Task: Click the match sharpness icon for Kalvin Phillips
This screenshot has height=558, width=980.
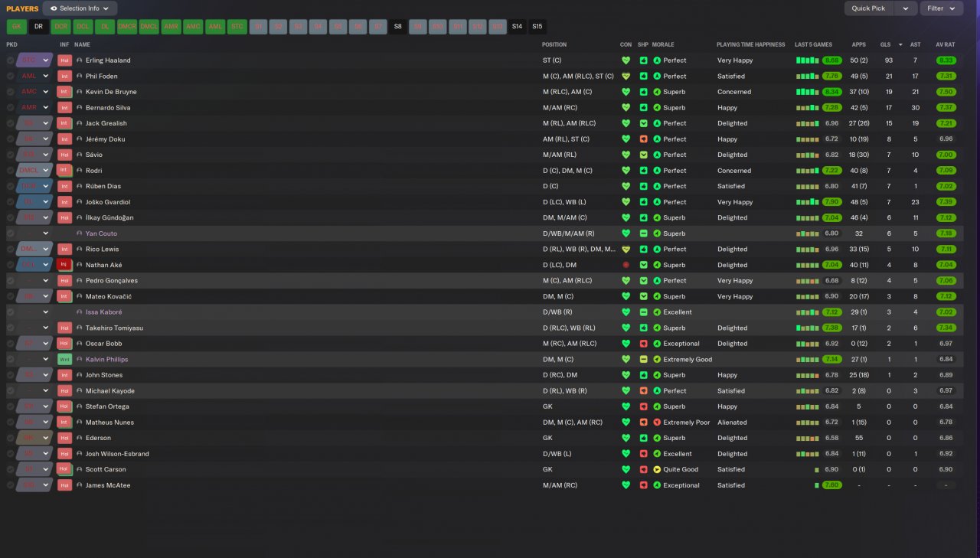Action: 644,359
